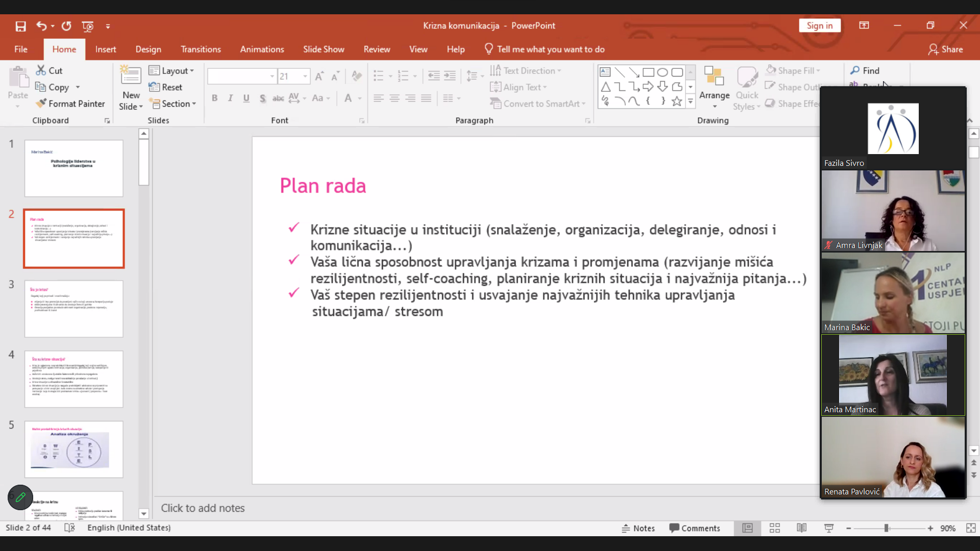The width and height of the screenshot is (980, 551).
Task: Toggle underline formatting
Action: click(x=246, y=98)
